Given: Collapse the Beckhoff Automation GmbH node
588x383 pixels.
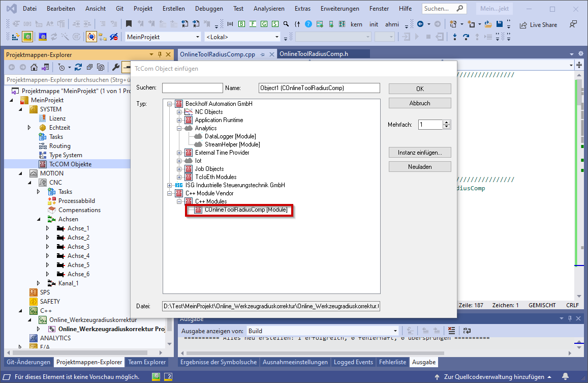Looking at the screenshot, I should (170, 104).
